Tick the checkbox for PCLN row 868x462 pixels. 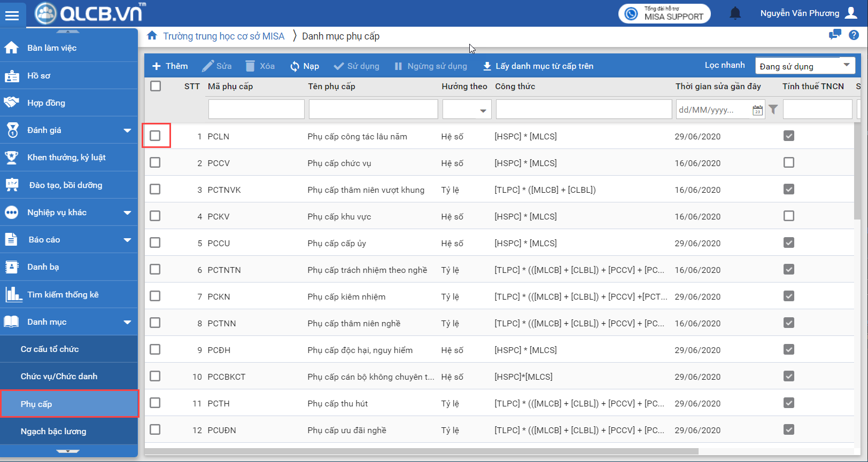(156, 136)
